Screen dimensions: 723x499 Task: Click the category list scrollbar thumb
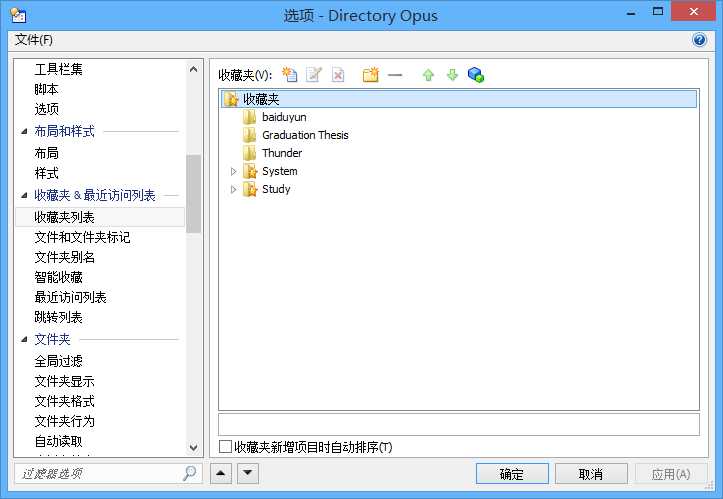coord(194,194)
